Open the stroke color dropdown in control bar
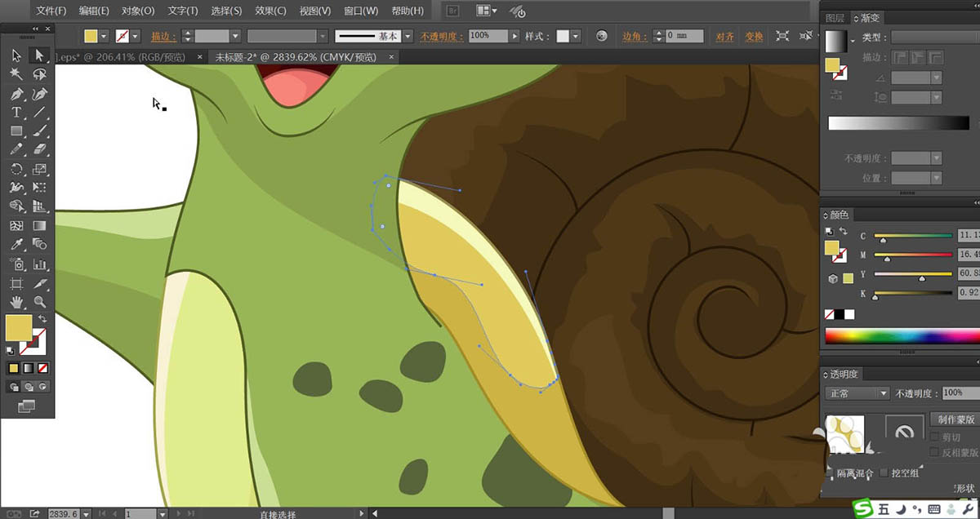 click(x=136, y=36)
